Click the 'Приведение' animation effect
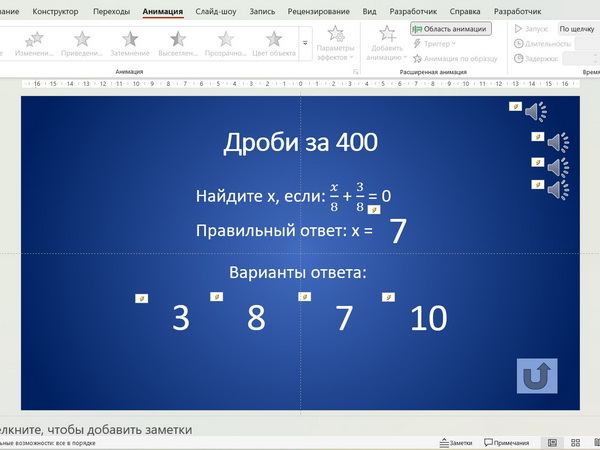 [x=82, y=42]
